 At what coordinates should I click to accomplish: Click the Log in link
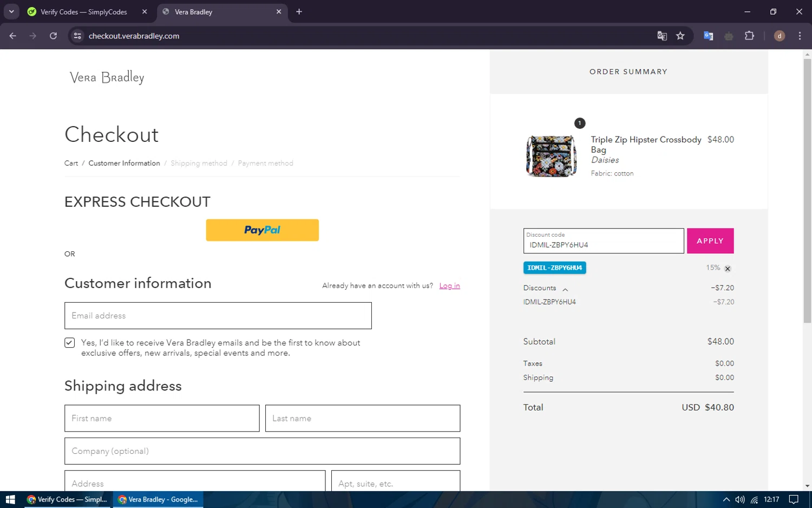tap(449, 285)
